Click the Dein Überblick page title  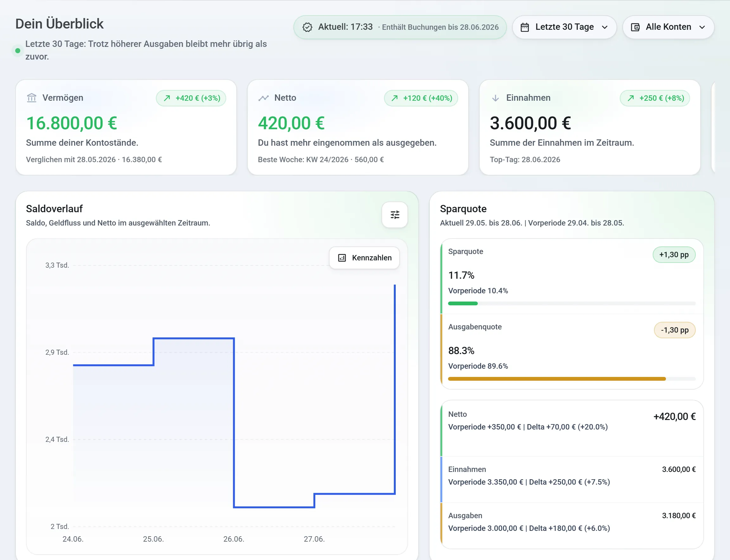pyautogui.click(x=59, y=24)
